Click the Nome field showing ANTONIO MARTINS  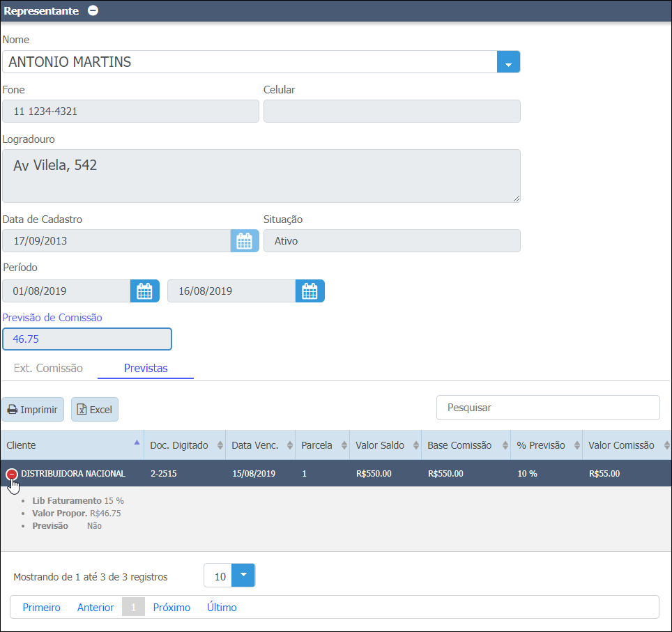tap(250, 62)
